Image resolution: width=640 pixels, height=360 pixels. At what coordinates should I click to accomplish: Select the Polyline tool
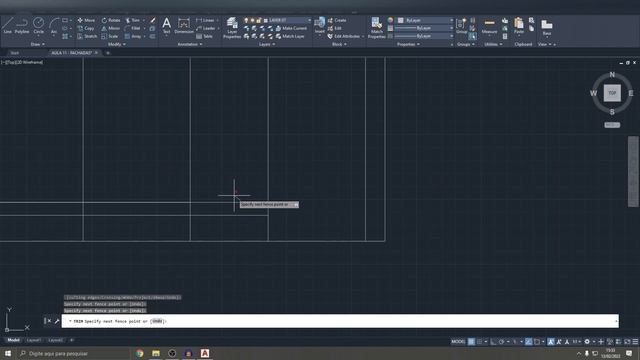(x=22, y=25)
